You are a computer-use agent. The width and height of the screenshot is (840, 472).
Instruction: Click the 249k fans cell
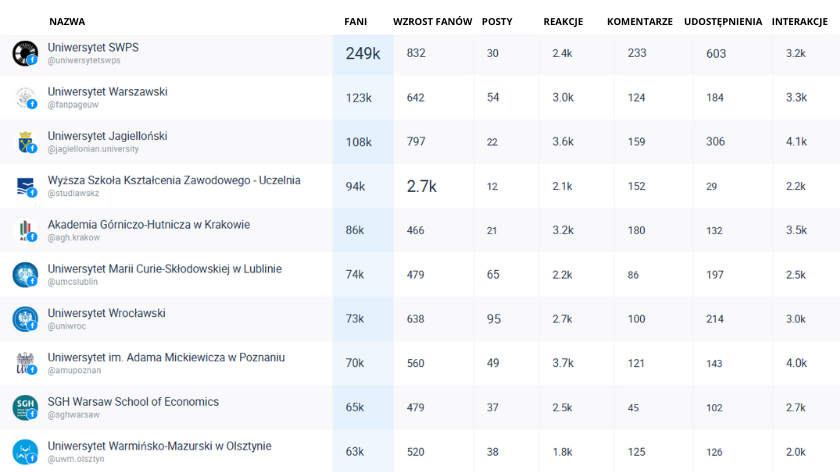pos(363,54)
